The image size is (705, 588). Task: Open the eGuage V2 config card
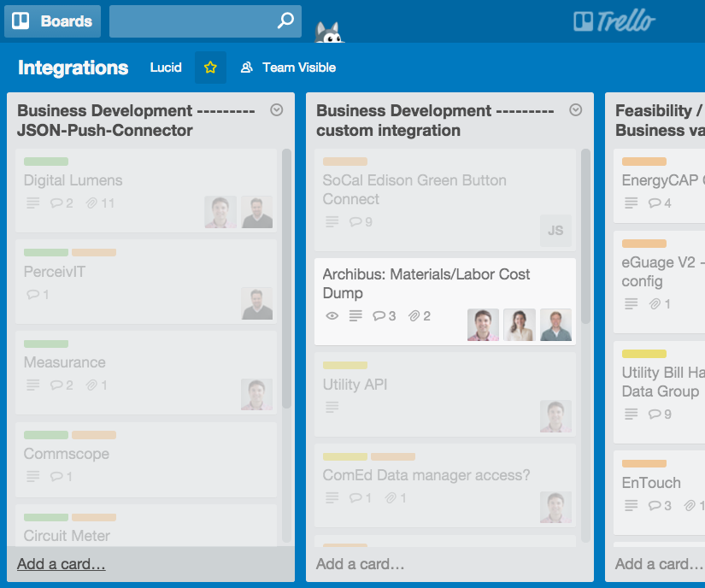click(659, 282)
